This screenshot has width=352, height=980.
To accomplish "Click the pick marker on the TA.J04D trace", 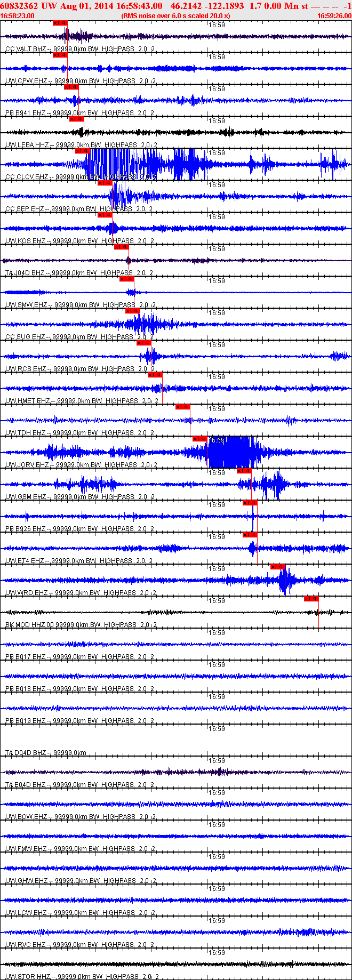I will pos(121,247).
